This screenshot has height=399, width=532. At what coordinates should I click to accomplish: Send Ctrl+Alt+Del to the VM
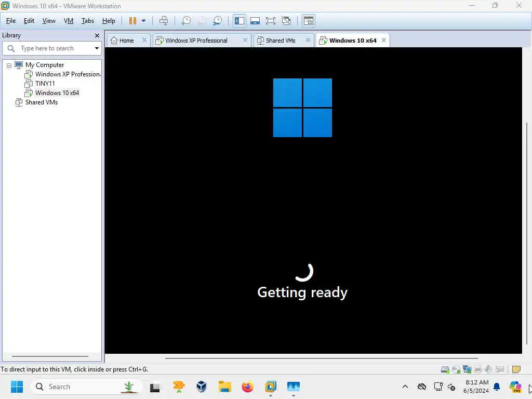click(x=164, y=21)
